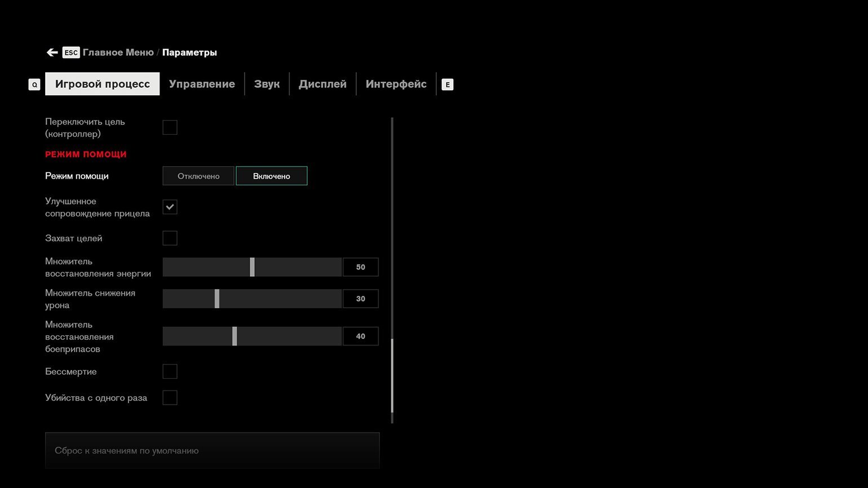The height and width of the screenshot is (488, 868).
Task: Click the E next-tab key icon
Action: tap(448, 85)
